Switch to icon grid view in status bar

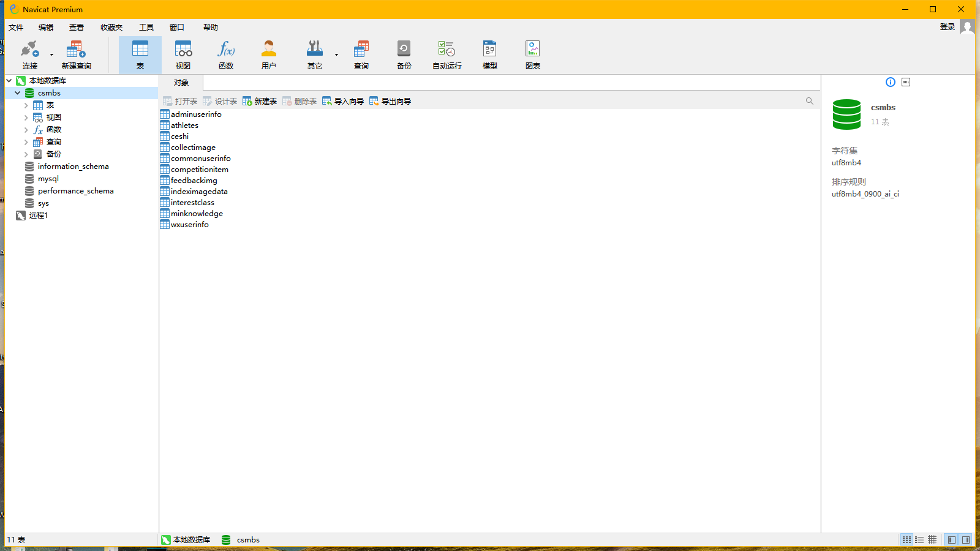coord(907,540)
